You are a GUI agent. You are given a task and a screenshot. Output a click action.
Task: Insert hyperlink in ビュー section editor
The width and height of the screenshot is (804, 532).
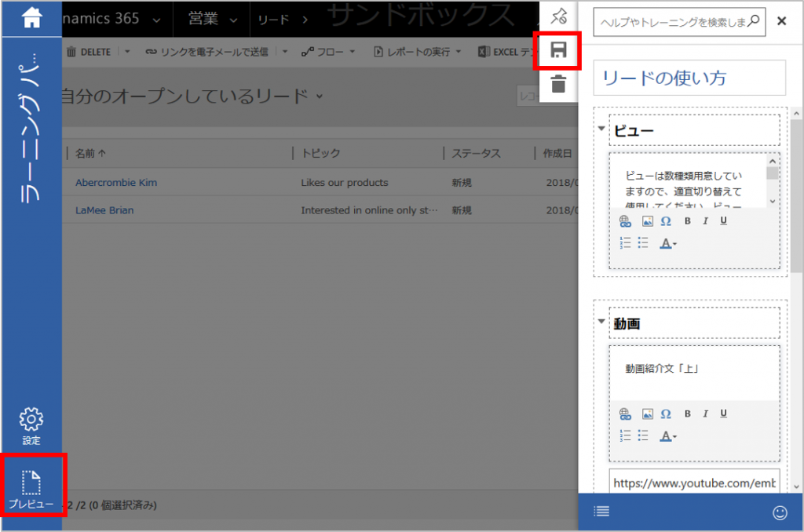[x=626, y=221]
